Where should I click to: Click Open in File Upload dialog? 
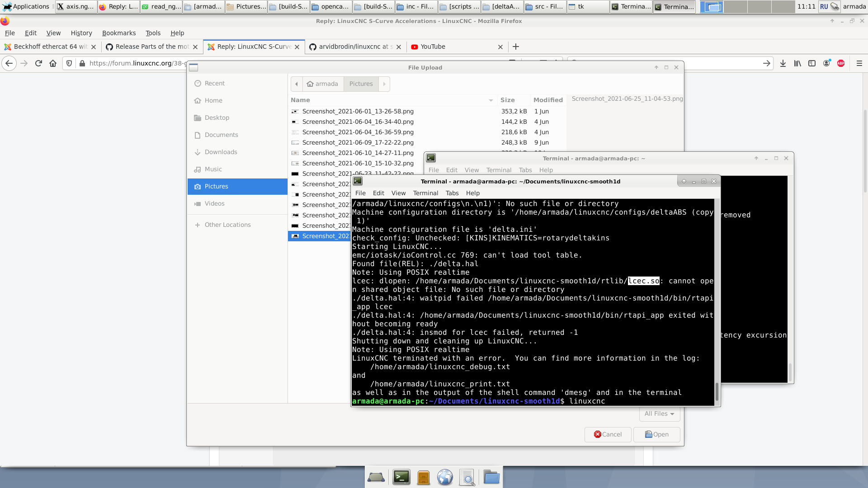click(x=657, y=435)
